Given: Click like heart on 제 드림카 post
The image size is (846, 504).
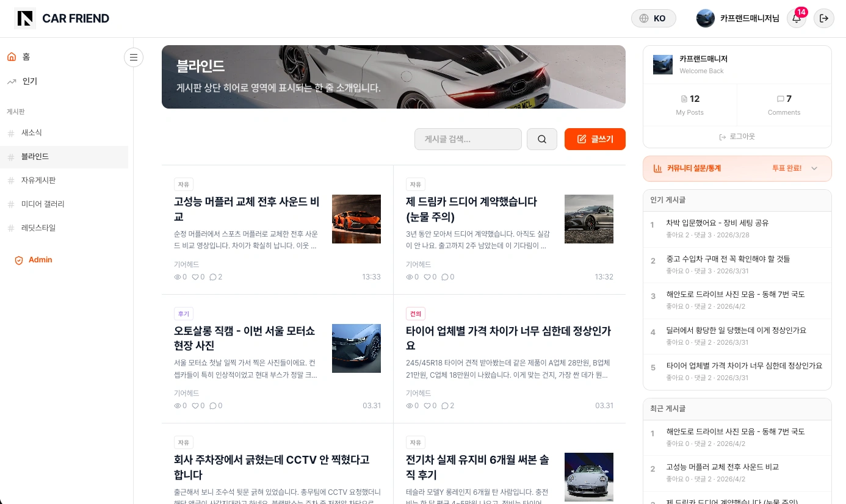Looking at the screenshot, I should click(428, 277).
